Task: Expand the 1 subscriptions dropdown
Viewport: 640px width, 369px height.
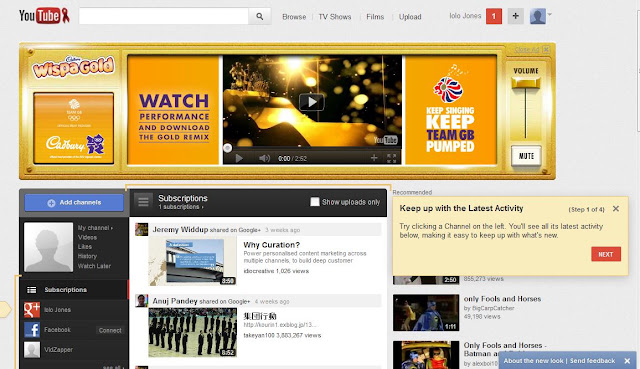Action: (x=181, y=207)
